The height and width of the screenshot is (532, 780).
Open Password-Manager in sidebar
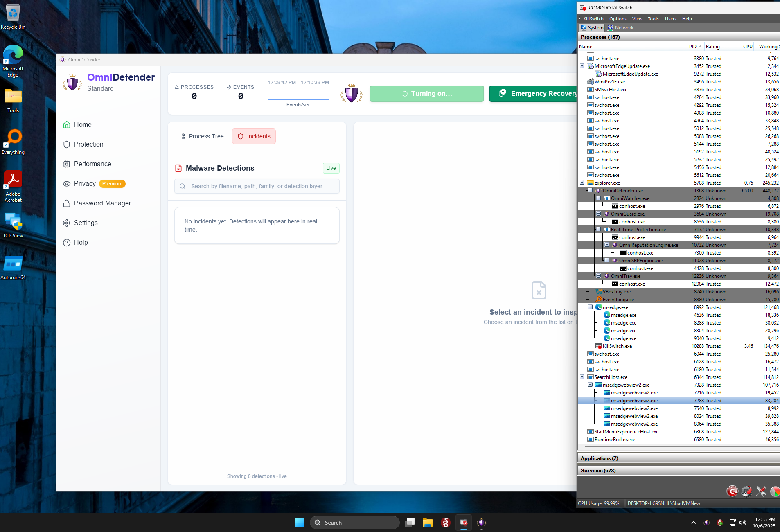[97, 203]
